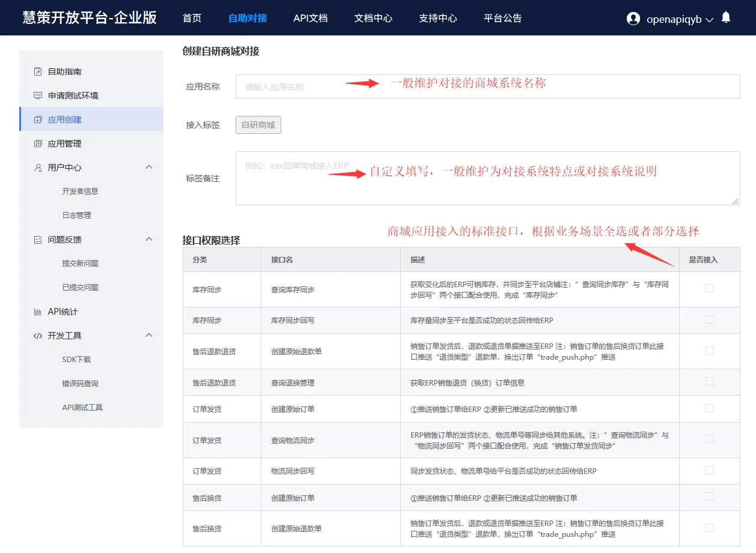Open 自助对接 in top navigation
The image size is (756, 553).
[248, 18]
